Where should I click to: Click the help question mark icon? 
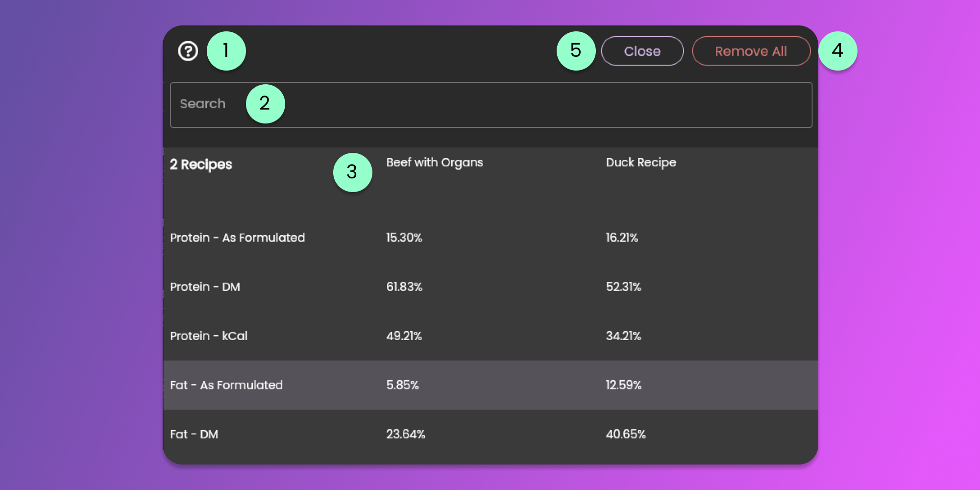[188, 51]
